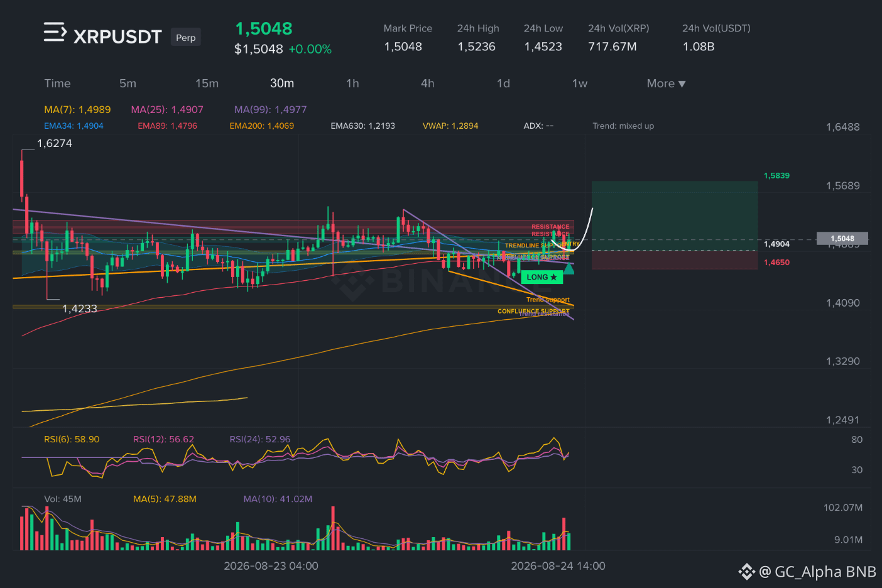
Task: Click the MA(99): 1,4977 indicator
Action: [271, 109]
